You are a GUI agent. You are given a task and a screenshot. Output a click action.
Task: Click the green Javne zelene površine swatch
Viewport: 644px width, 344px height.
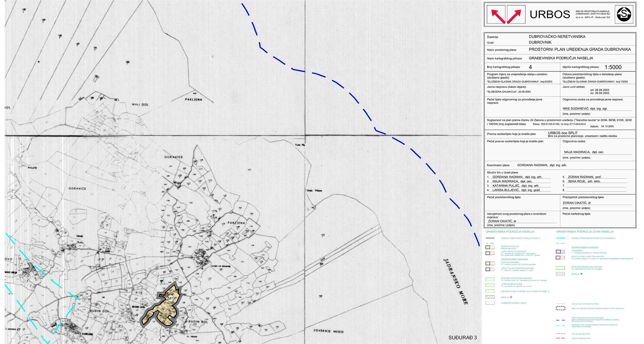[x=490, y=285]
